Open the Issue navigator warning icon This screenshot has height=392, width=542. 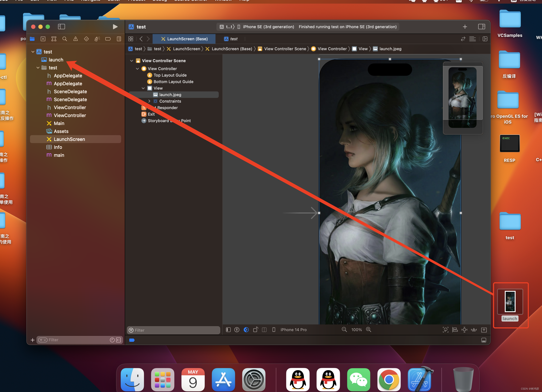(x=76, y=39)
